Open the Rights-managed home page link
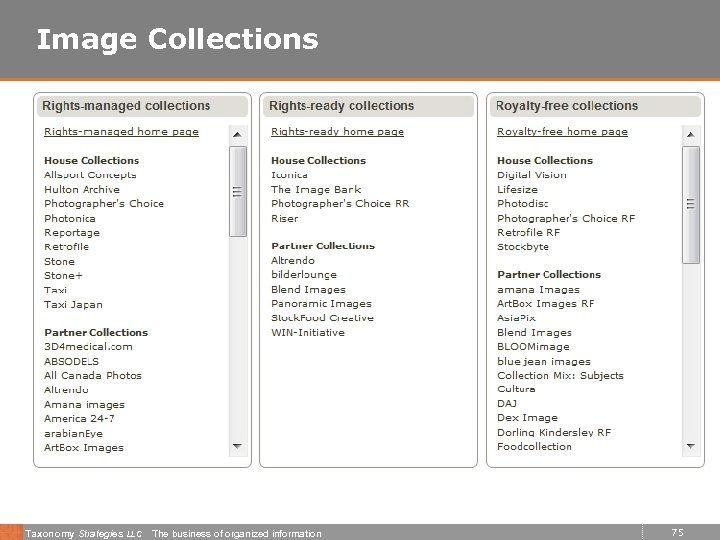The width and height of the screenshot is (720, 540). click(121, 132)
